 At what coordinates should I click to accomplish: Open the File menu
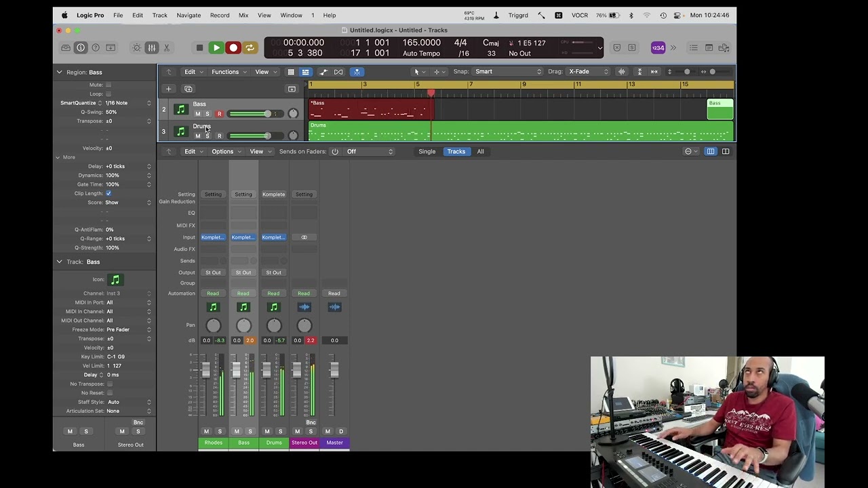pos(118,15)
